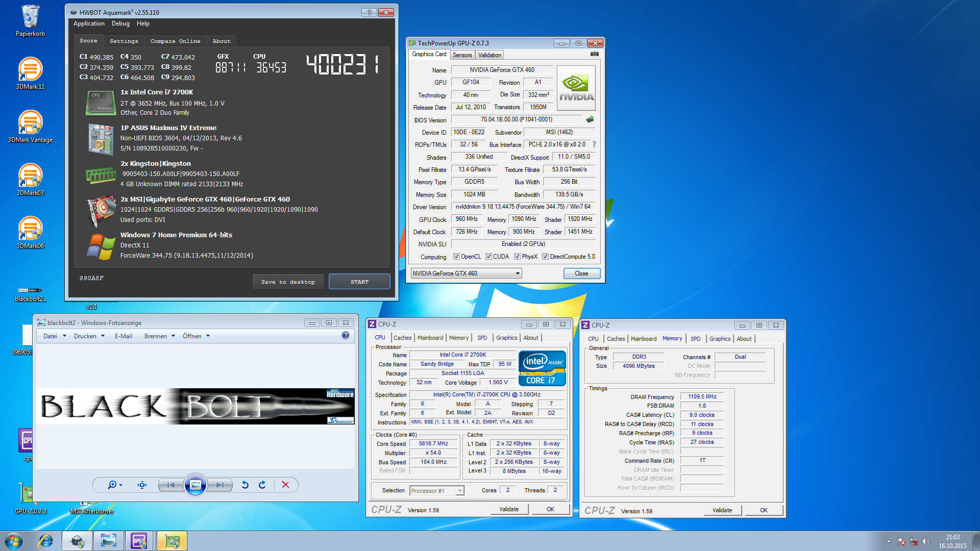Switch to About tab in Aquamark

[222, 41]
